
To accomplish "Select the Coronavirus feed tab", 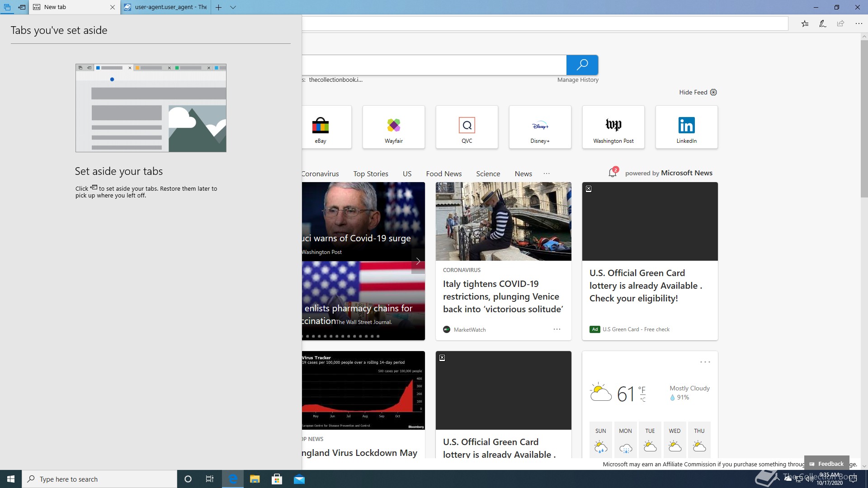I will [320, 174].
